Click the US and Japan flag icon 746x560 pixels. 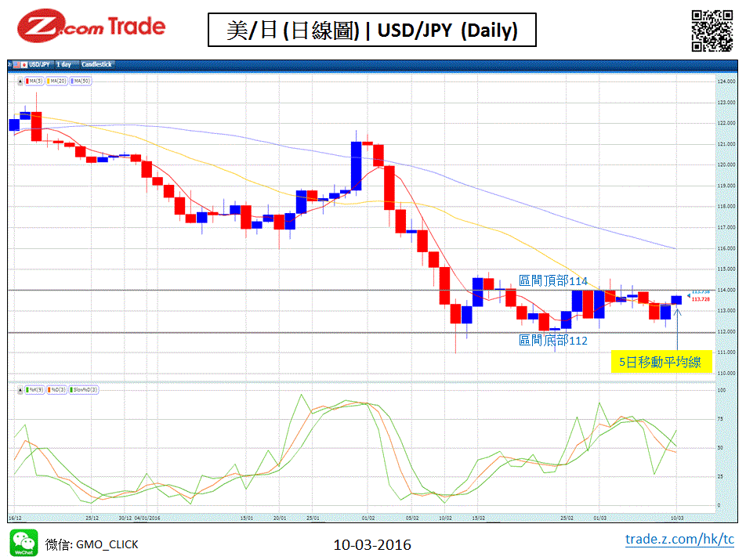click(20, 64)
